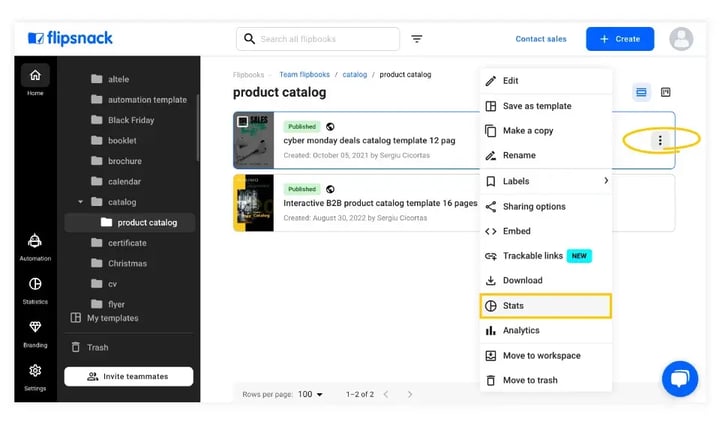Select the product catalog subfolder
Image resolution: width=720 pixels, height=424 pixels.
[129, 222]
